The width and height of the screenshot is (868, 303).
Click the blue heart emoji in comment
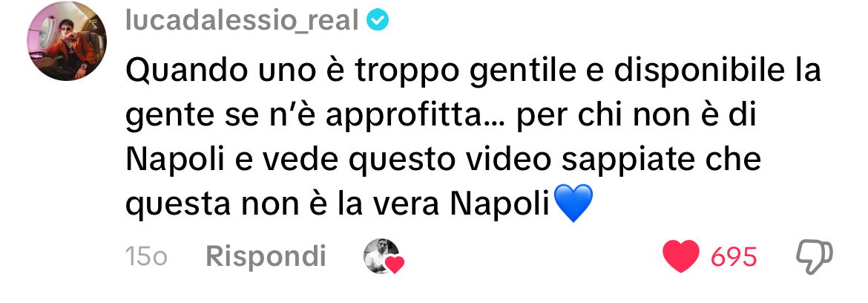tap(573, 203)
